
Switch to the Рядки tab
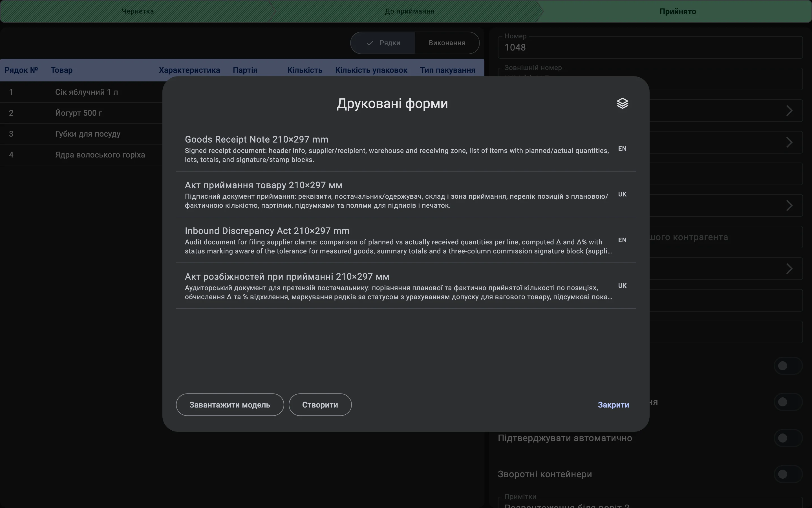pyautogui.click(x=383, y=43)
